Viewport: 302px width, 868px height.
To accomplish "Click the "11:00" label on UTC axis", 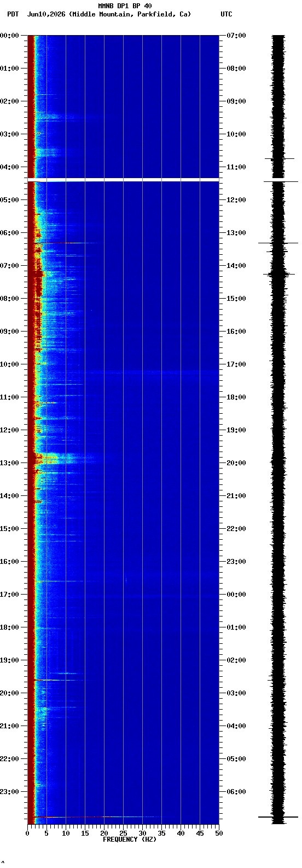I will click(x=236, y=167).
